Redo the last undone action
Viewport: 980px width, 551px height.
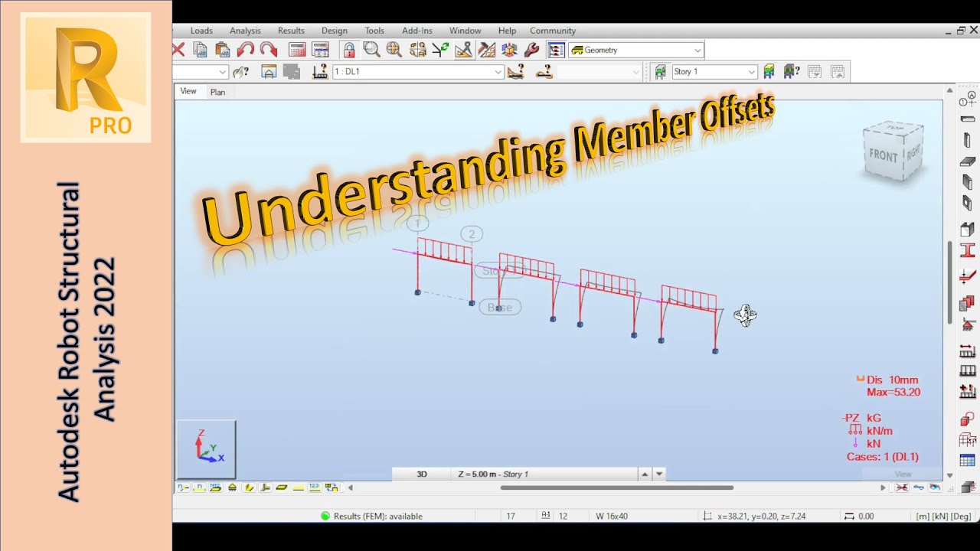pyautogui.click(x=269, y=50)
